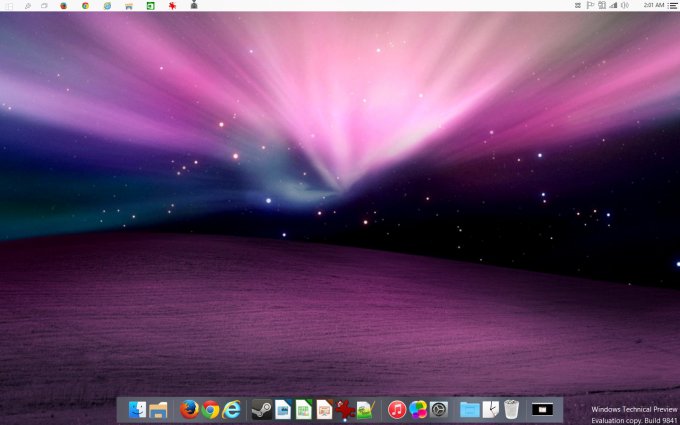Open Google Chrome in the dock

coord(210,409)
